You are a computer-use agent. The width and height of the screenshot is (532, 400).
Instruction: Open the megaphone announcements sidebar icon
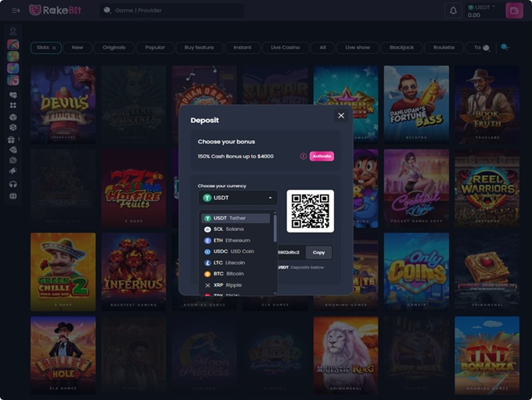pyautogui.click(x=13, y=171)
